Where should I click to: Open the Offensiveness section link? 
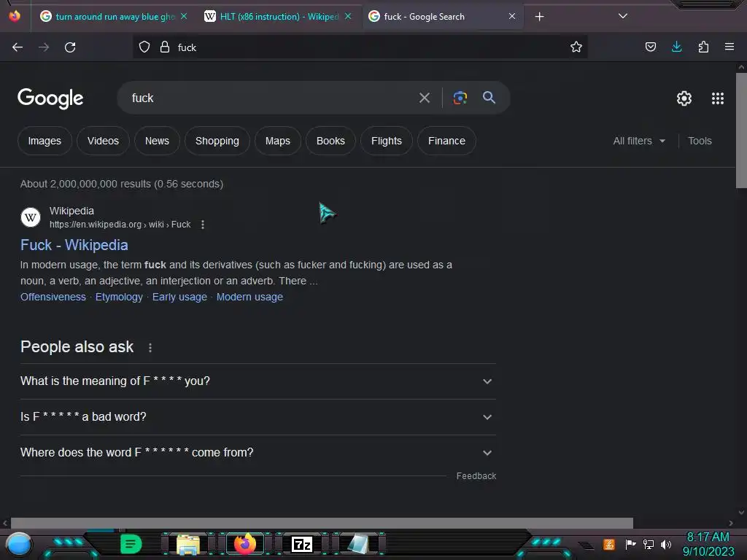53,297
